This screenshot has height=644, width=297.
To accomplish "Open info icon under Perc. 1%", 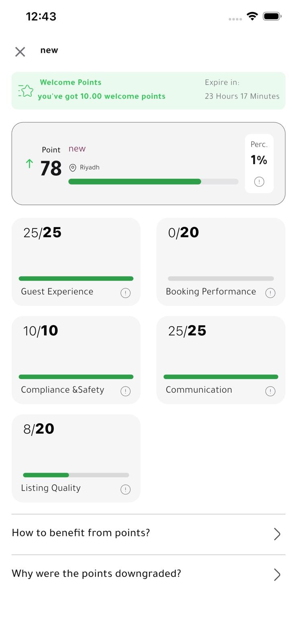I will coord(259,182).
